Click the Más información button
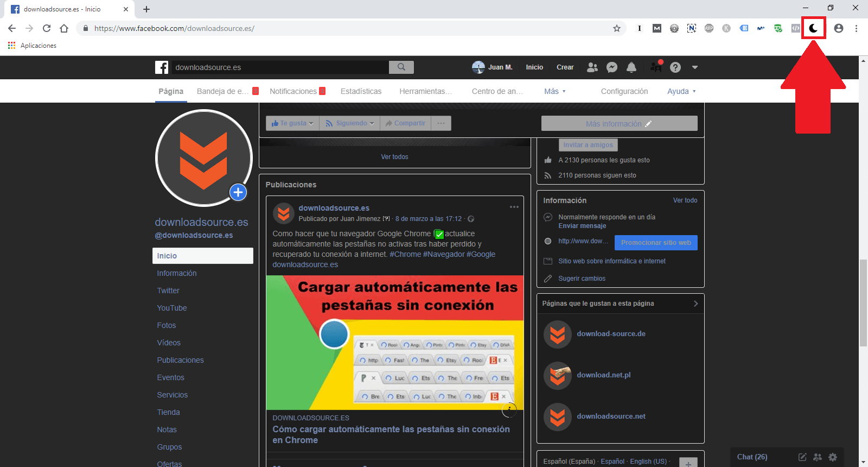The height and width of the screenshot is (467, 868). click(x=620, y=123)
